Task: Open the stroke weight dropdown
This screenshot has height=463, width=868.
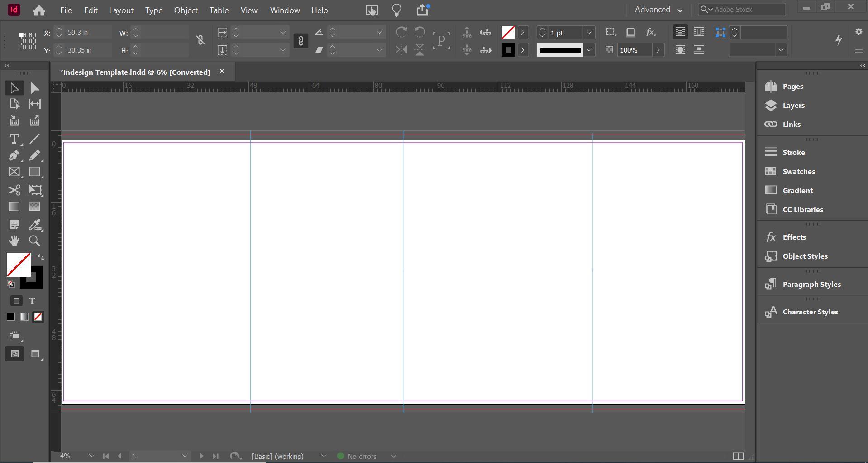Action: pyautogui.click(x=589, y=33)
